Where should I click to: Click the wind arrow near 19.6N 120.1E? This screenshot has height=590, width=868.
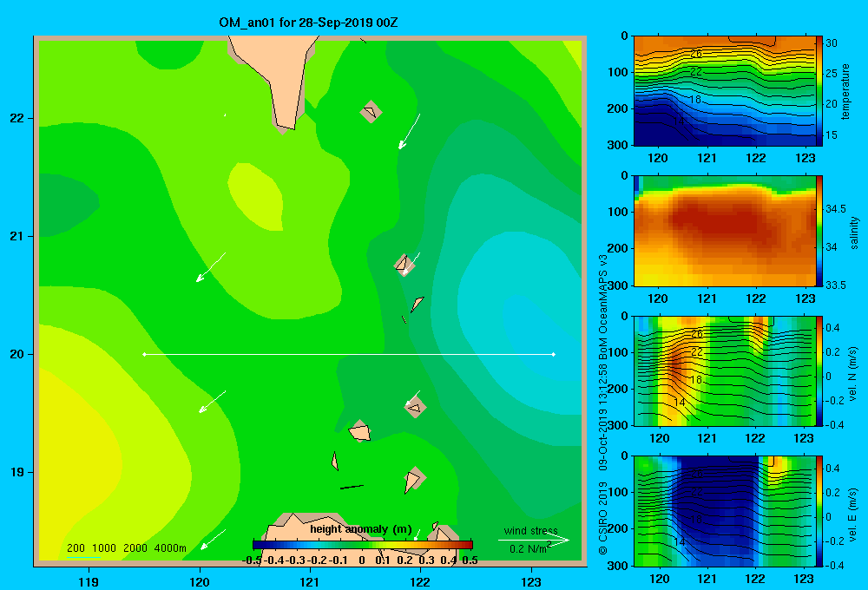tap(212, 402)
